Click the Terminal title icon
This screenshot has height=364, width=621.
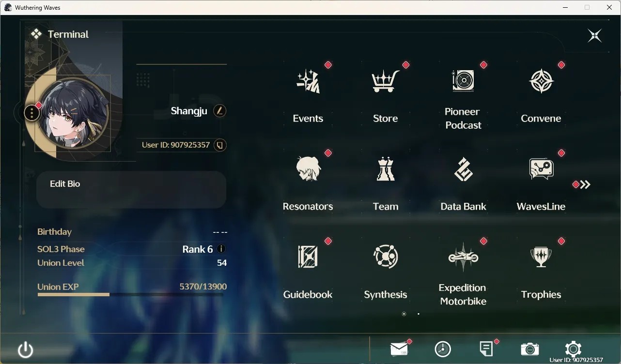tap(36, 34)
